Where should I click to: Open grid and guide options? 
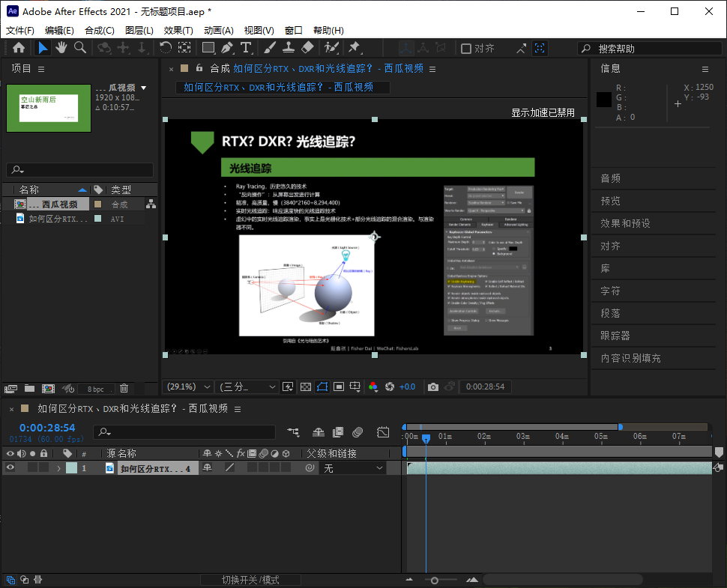tap(355, 387)
